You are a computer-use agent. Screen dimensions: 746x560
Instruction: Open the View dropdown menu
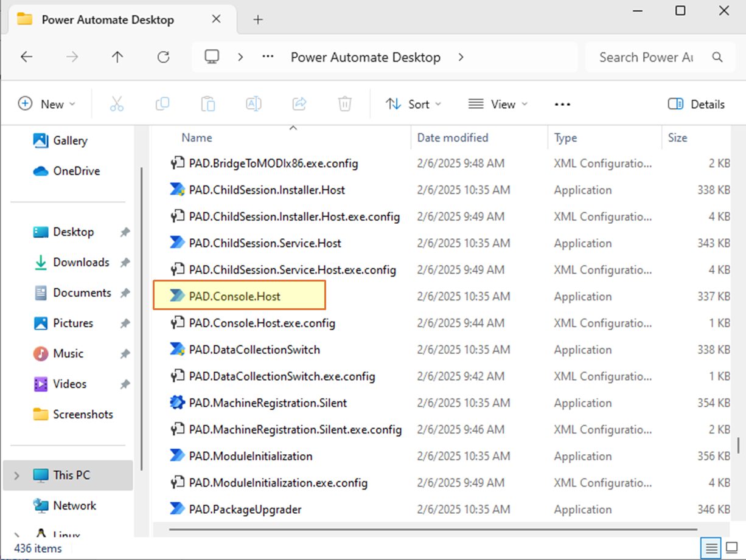point(498,104)
